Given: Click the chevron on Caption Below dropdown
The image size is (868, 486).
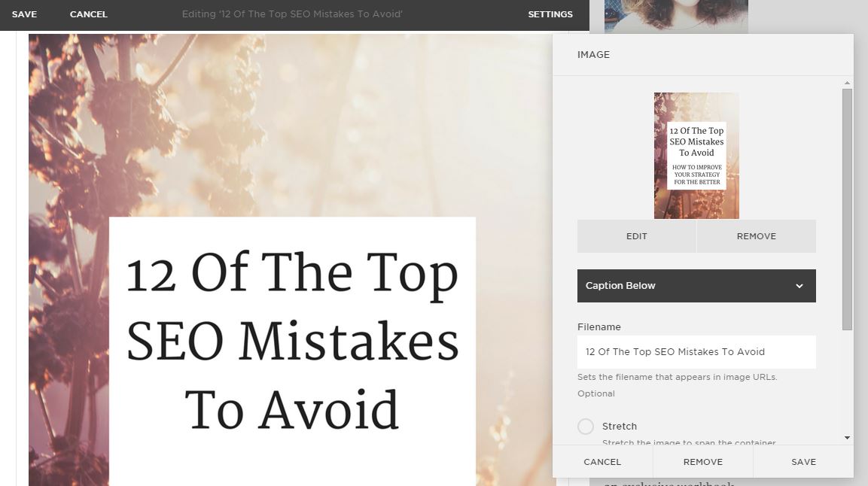Looking at the screenshot, I should click(x=799, y=286).
